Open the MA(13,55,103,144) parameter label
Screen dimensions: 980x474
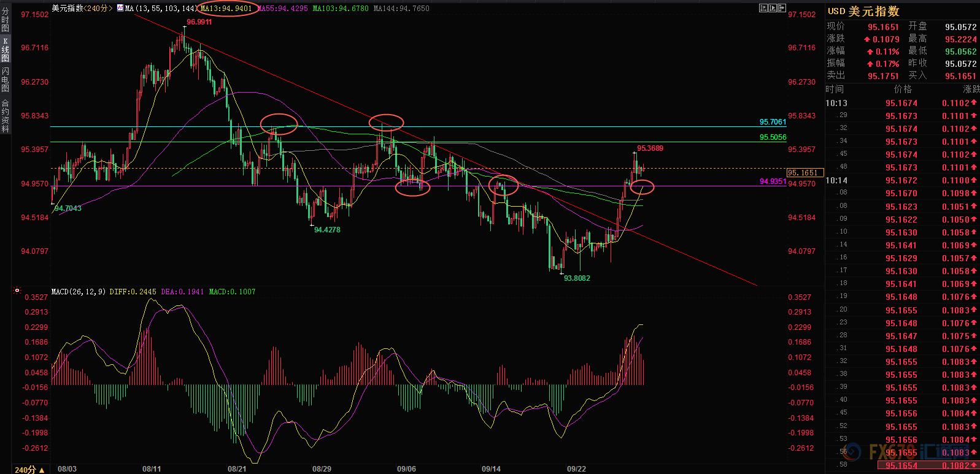tap(161, 9)
